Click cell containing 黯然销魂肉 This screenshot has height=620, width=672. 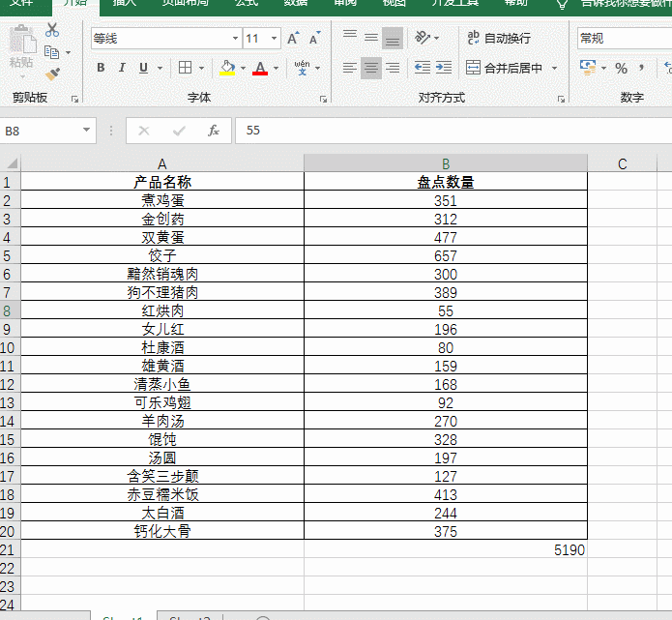coord(162,274)
